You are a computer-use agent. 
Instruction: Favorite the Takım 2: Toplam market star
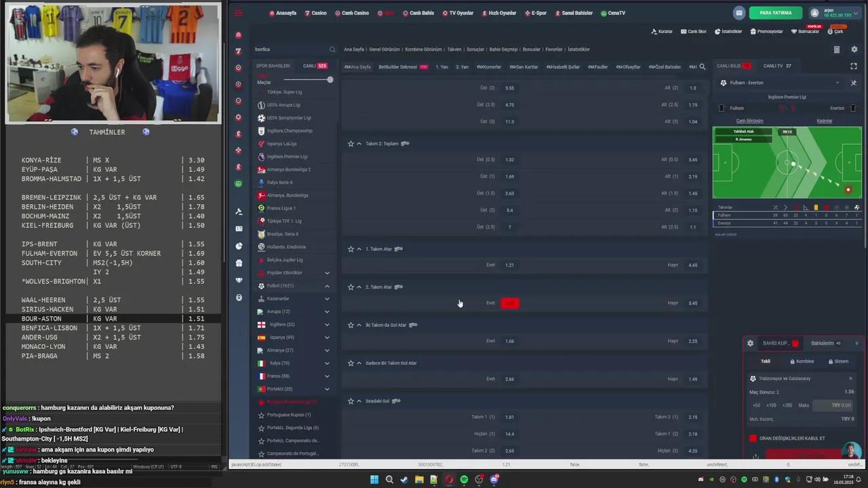tap(351, 144)
